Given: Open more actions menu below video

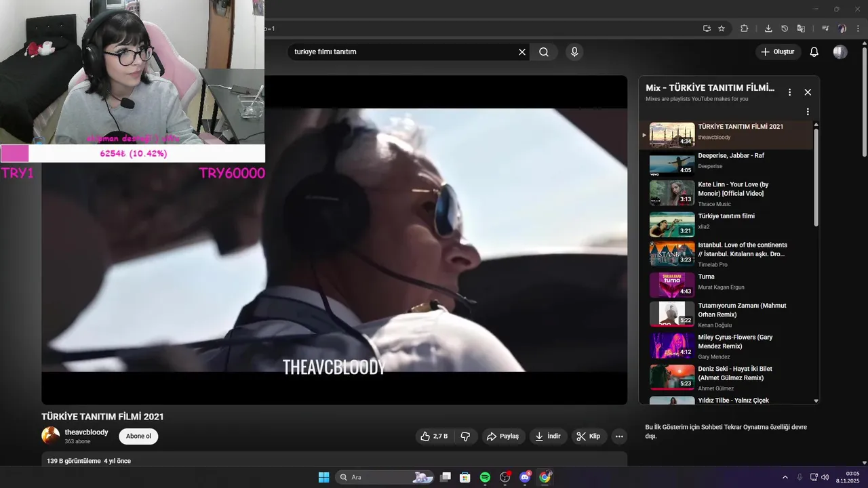Looking at the screenshot, I should pyautogui.click(x=619, y=436).
